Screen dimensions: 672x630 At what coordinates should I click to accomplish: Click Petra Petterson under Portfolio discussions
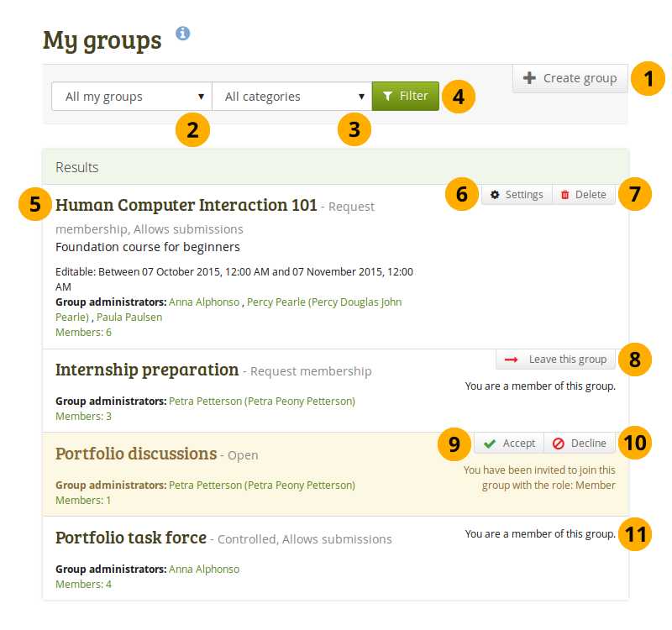261,485
